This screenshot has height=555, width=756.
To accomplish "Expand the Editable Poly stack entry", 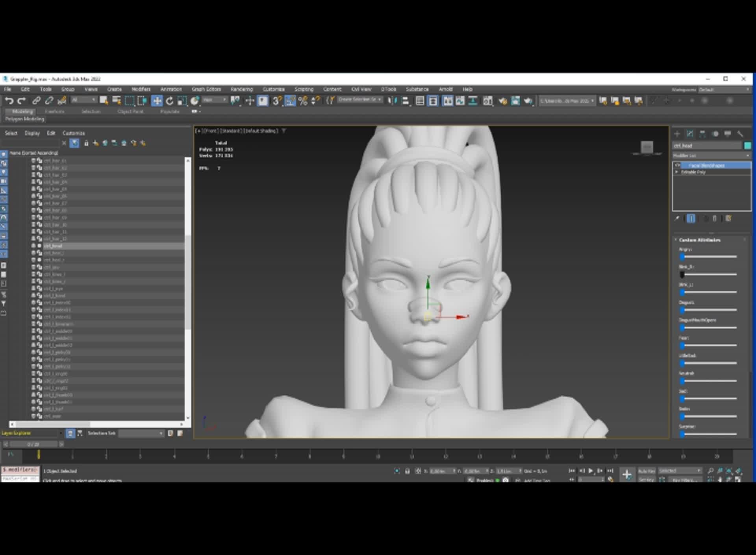I will (677, 172).
